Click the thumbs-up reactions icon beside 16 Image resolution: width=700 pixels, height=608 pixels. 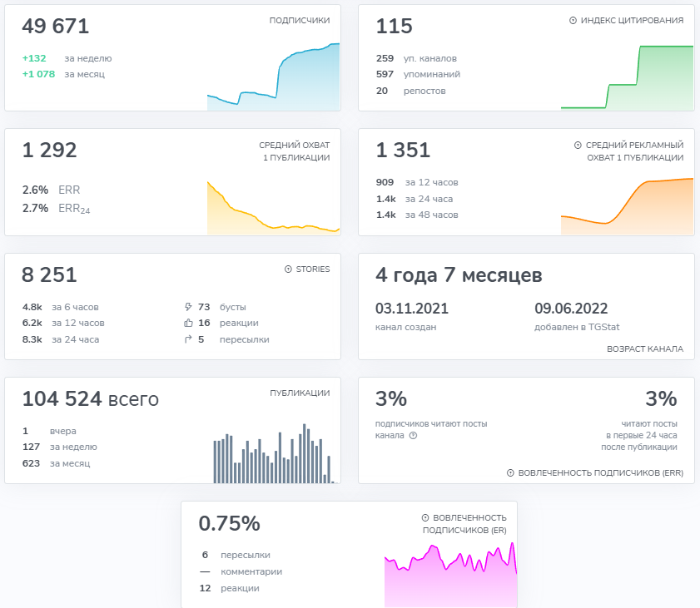[188, 323]
